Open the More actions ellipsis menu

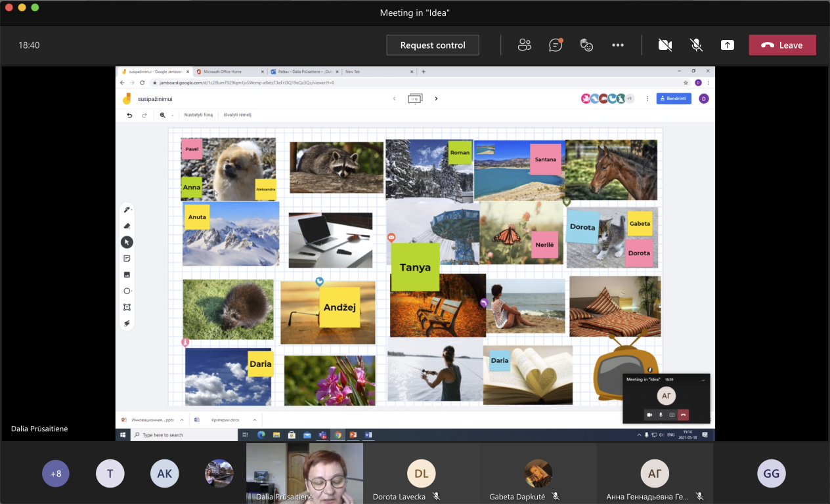click(x=617, y=45)
